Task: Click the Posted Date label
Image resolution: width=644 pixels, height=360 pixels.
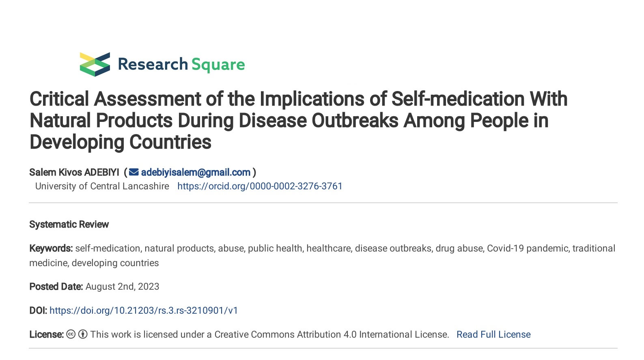Action: [x=56, y=286]
